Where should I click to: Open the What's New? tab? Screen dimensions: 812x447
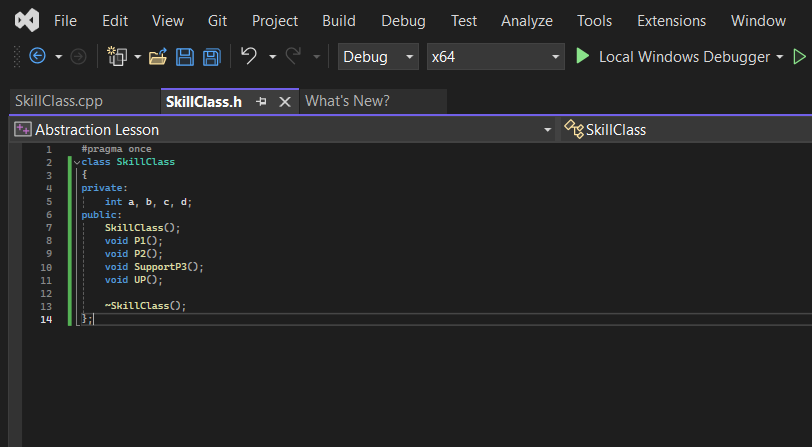tap(347, 101)
